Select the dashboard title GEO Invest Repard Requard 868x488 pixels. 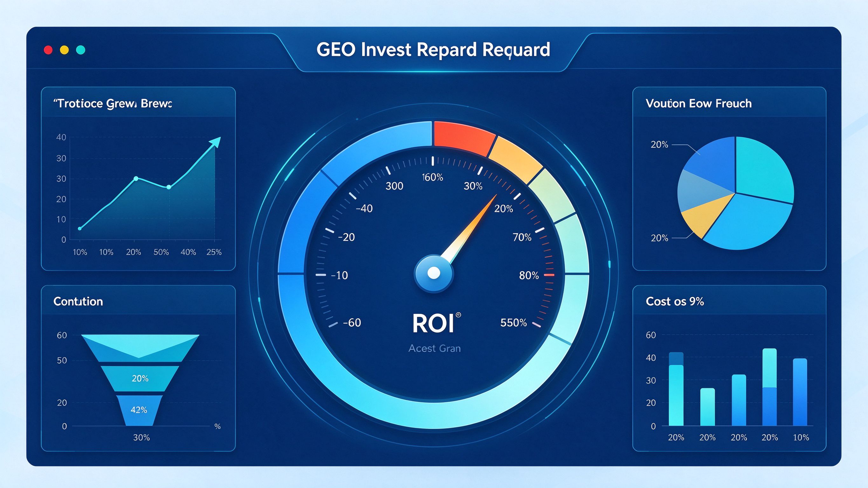click(433, 50)
